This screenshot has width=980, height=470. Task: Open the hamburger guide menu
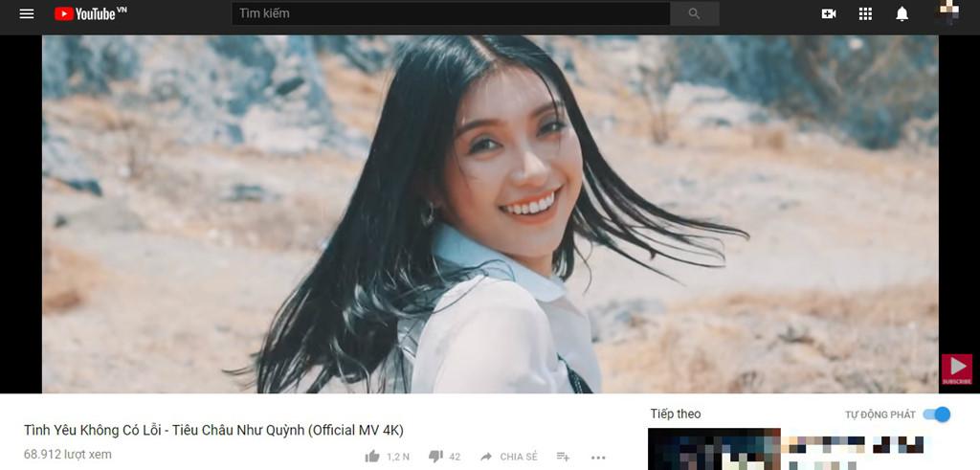[27, 14]
